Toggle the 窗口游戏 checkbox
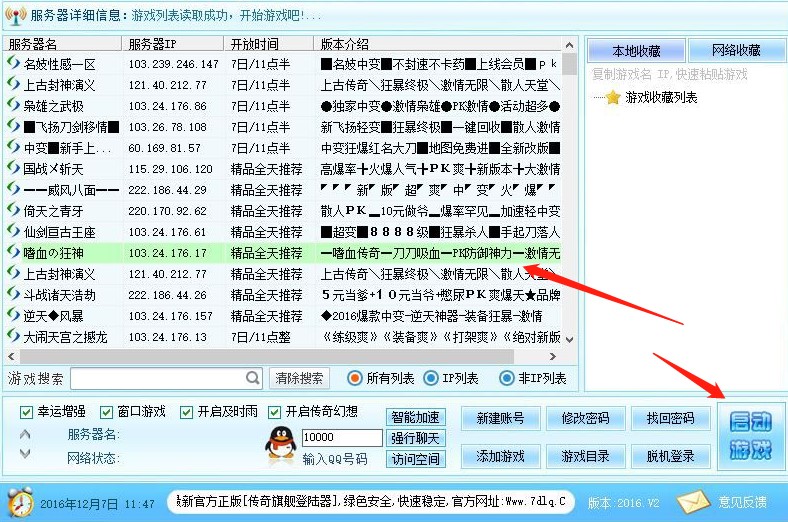This screenshot has width=788, height=522. [x=106, y=412]
